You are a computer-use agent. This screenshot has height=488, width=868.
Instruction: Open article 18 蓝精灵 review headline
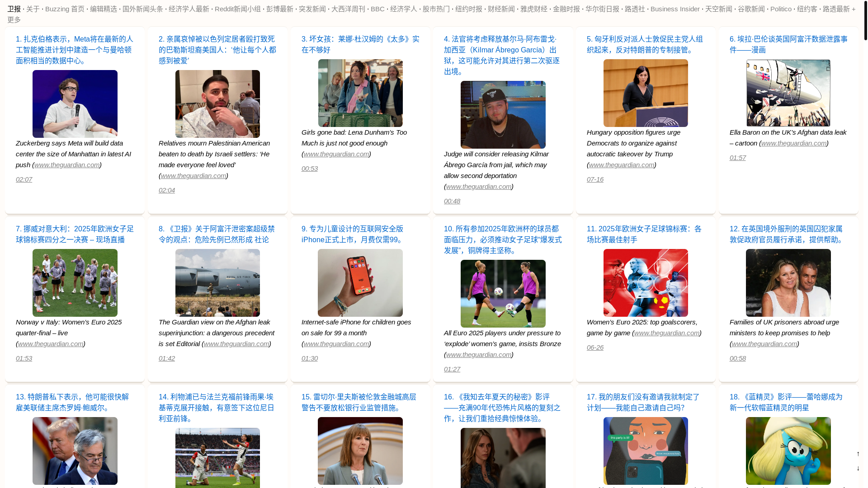click(786, 402)
